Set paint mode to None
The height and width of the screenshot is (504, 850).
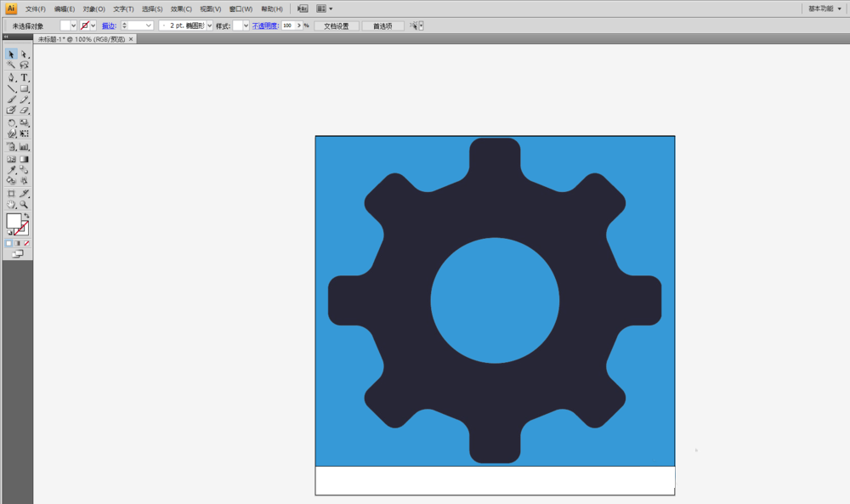click(26, 243)
